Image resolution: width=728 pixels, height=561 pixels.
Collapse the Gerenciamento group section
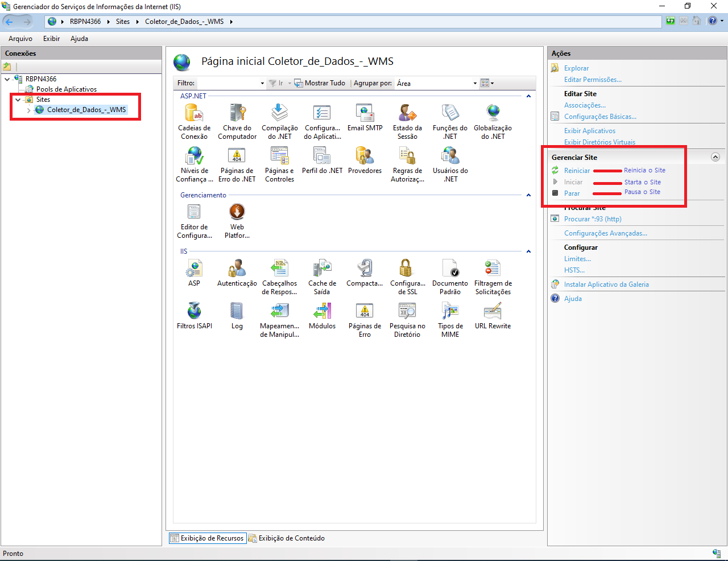tap(528, 195)
